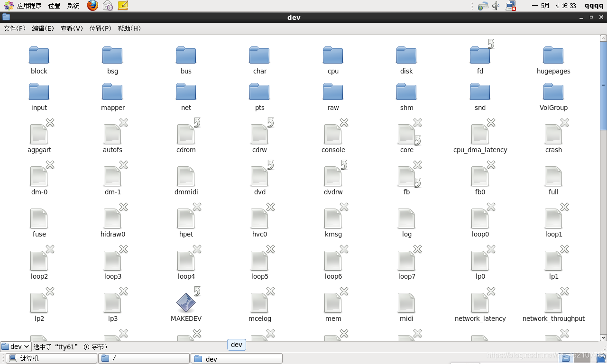Select the dmmidi file icon
The image size is (607, 364).
click(186, 176)
